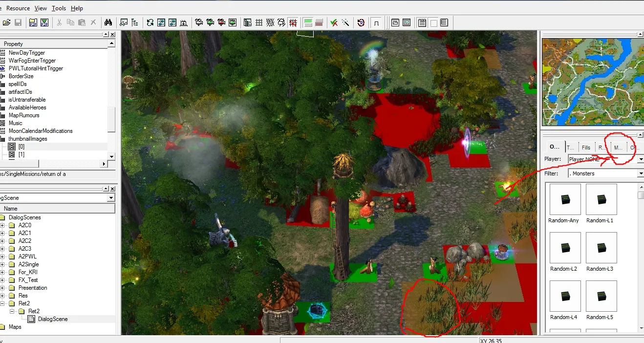Open the Player dropdown
This screenshot has height=343, width=644.
[641, 159]
